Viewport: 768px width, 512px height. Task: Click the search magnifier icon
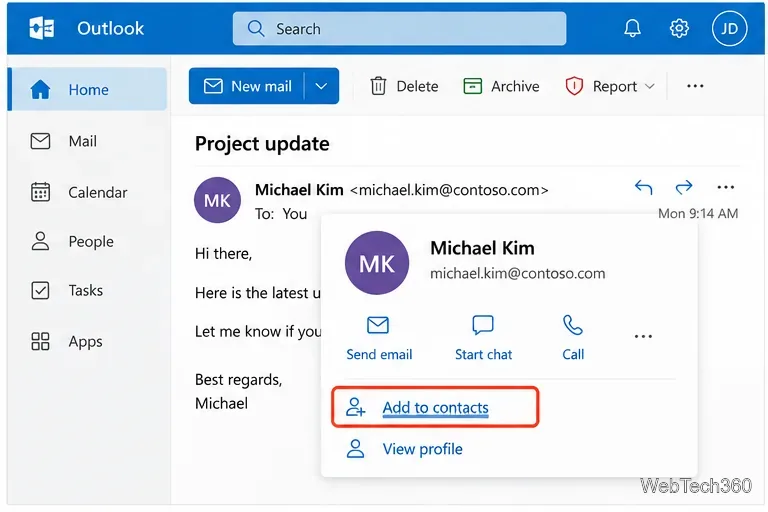tap(256, 28)
